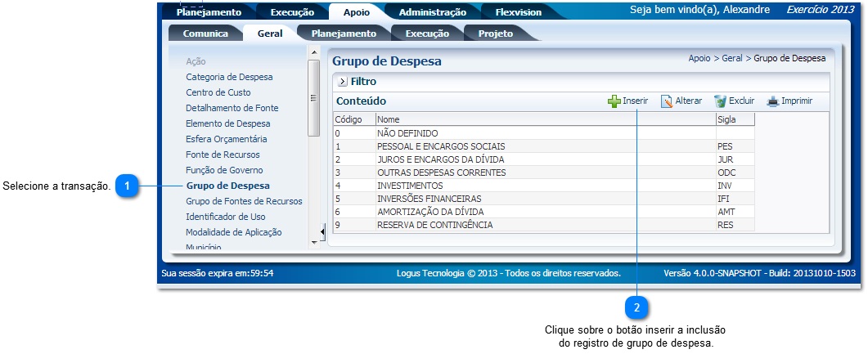Image resolution: width=868 pixels, height=354 pixels.
Task: Select Fonte de Recursos in sidebar
Action: coord(223,155)
